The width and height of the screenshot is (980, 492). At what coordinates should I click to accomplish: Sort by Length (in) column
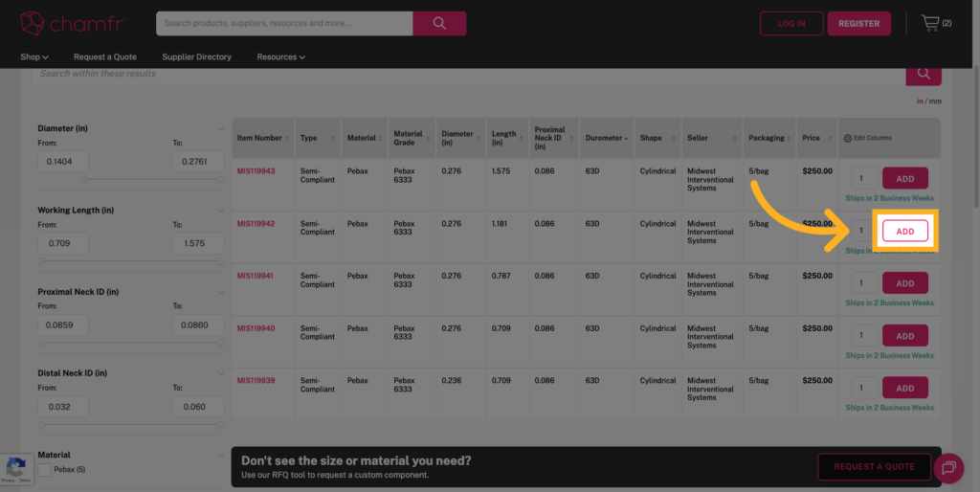click(507, 138)
